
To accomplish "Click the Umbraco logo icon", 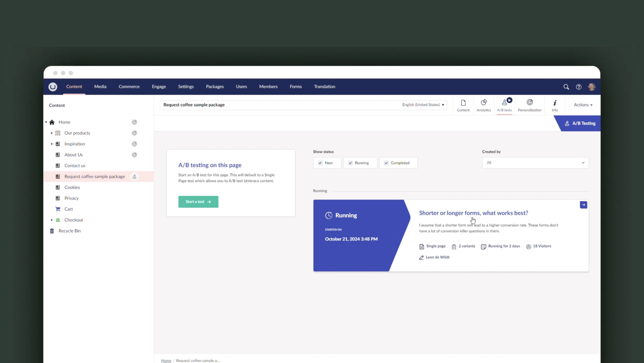I will pyautogui.click(x=53, y=87).
